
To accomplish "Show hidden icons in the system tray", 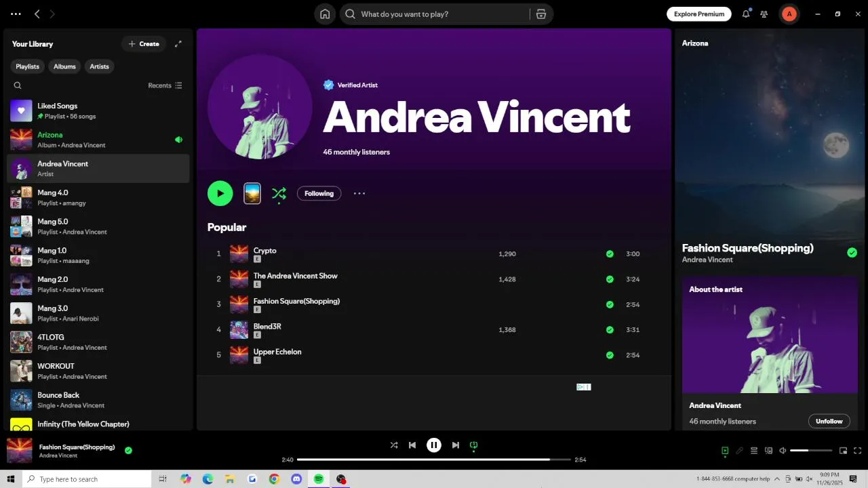I will point(777,479).
